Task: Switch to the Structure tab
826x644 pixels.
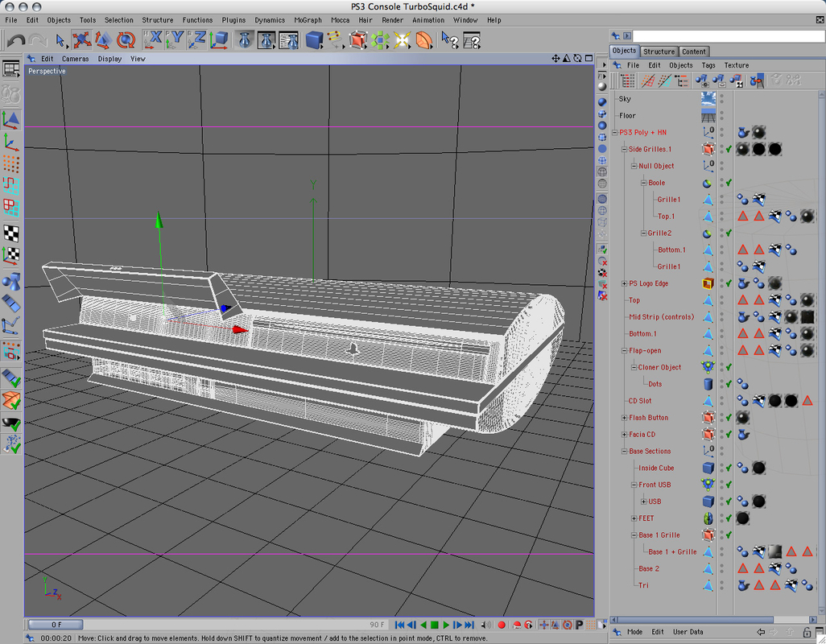Action: tap(659, 52)
